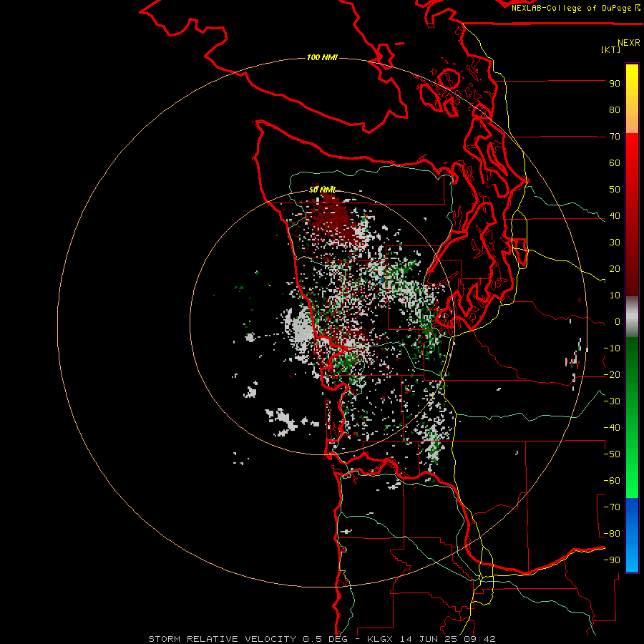Click the -60 knot scale label
Image resolution: width=644 pixels, height=644 pixels.
(x=612, y=481)
